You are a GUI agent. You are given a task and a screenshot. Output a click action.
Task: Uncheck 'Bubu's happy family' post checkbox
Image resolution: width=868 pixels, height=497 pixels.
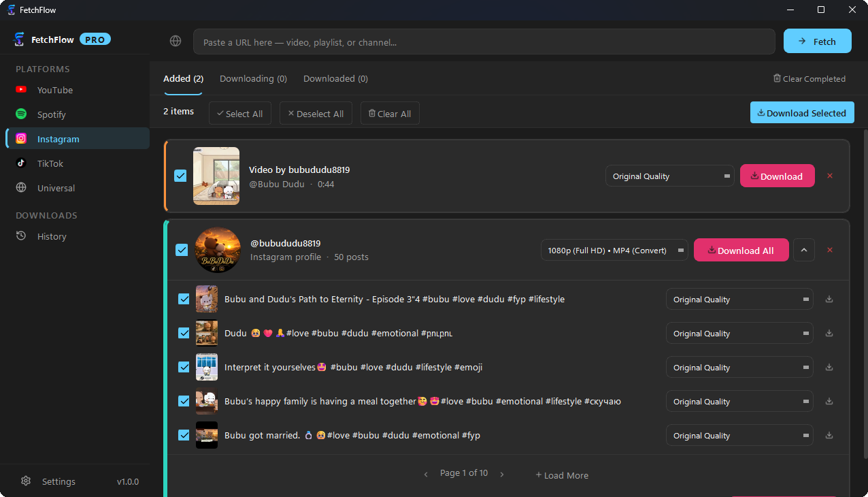184,401
